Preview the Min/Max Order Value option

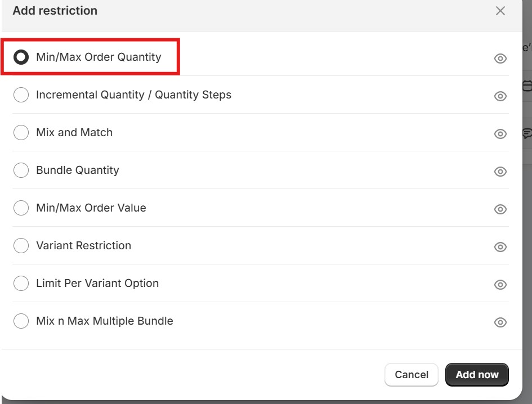[500, 209]
